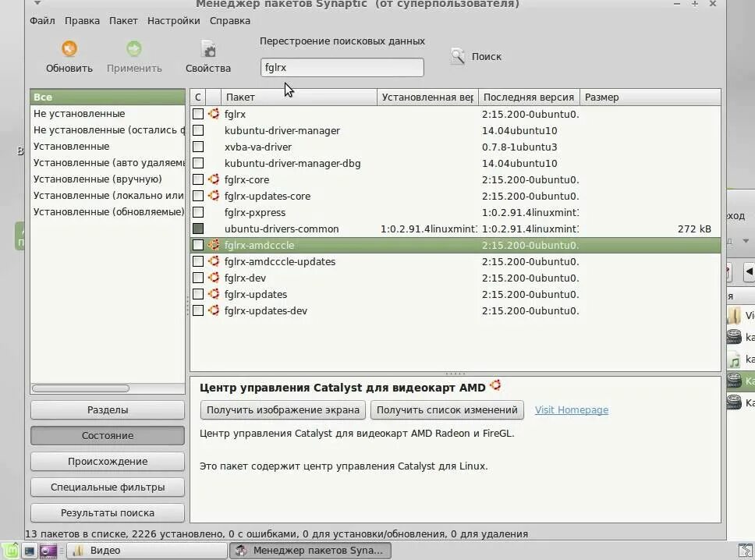Click the Специальные фильтры button
The width and height of the screenshot is (755, 560).
(108, 487)
